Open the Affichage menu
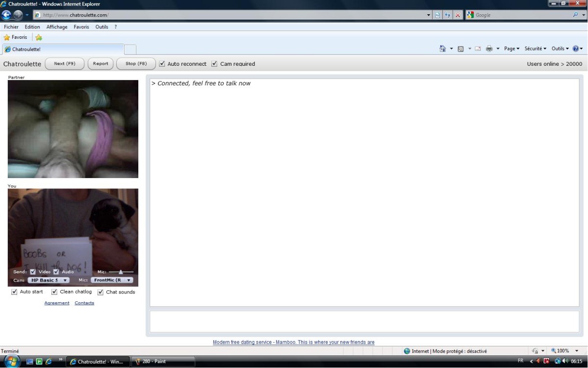 click(x=57, y=27)
